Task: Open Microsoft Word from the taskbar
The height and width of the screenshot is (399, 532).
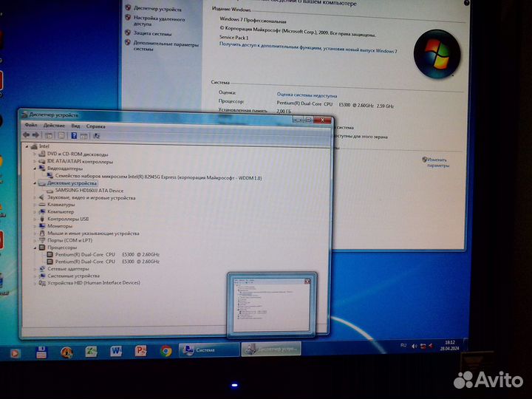Action: click(x=116, y=351)
